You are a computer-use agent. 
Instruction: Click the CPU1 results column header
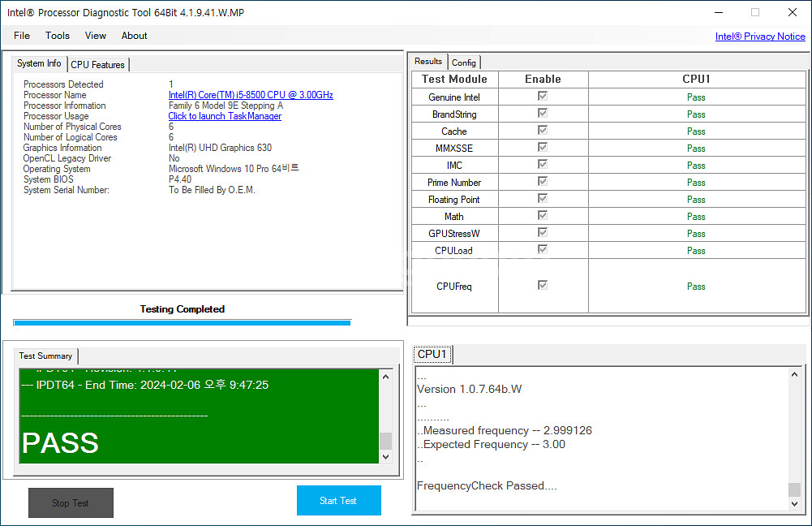pyautogui.click(x=697, y=80)
